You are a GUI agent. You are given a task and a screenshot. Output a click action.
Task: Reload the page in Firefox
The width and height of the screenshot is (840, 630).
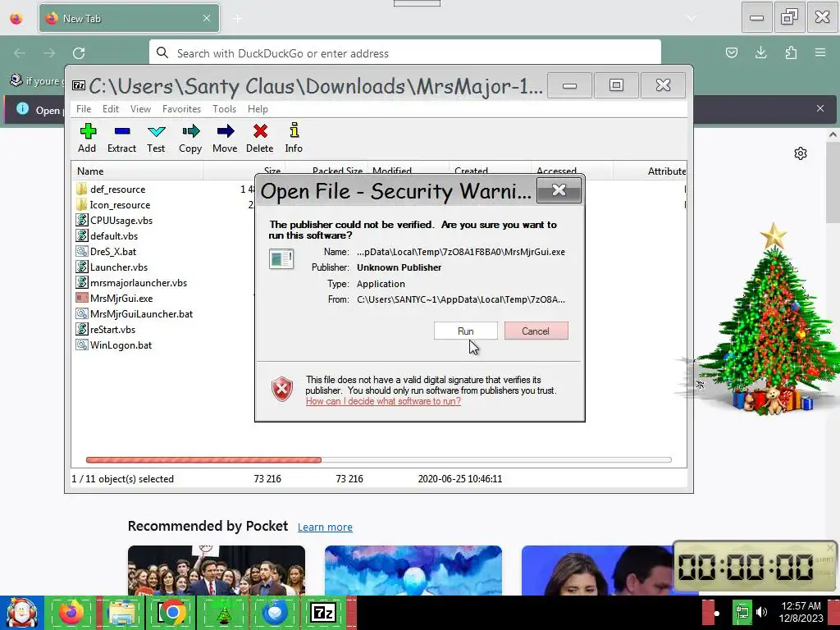click(79, 53)
